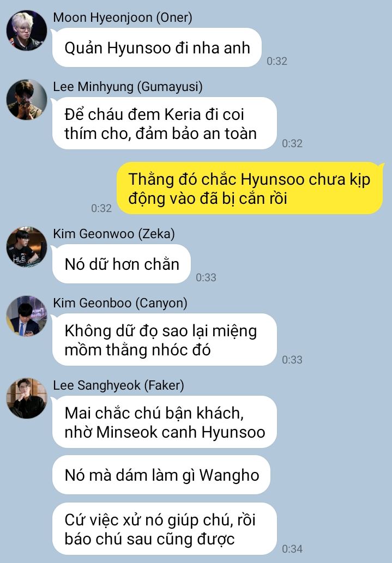Tap Kim Geonboo (Canyon) profile picture
This screenshot has height=563, width=392.
tap(27, 316)
